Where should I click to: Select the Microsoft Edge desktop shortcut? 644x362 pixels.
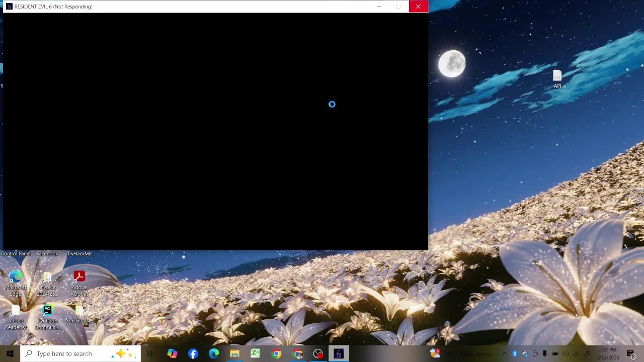pos(16,284)
